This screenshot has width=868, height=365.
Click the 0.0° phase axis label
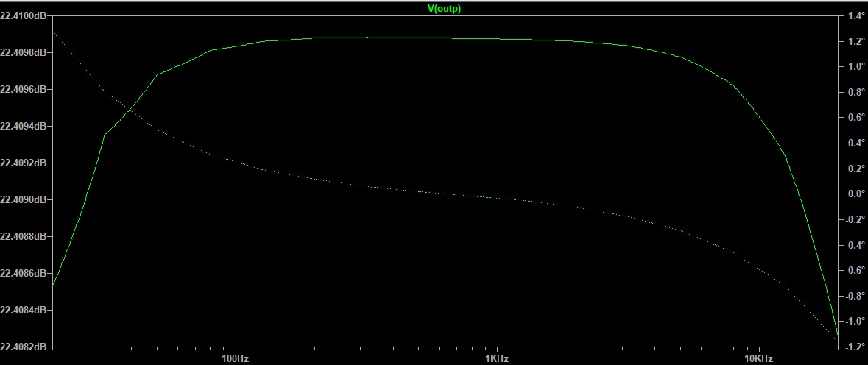(x=855, y=194)
